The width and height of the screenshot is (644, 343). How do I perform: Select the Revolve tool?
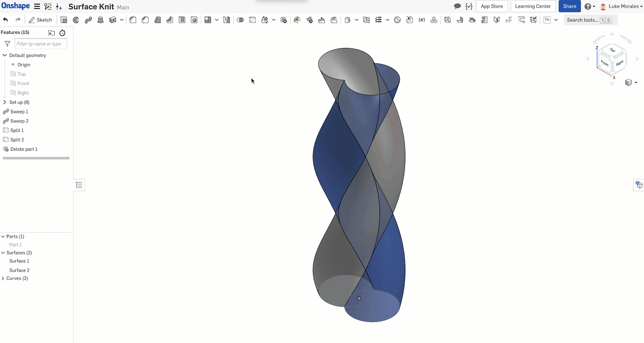pos(76,20)
